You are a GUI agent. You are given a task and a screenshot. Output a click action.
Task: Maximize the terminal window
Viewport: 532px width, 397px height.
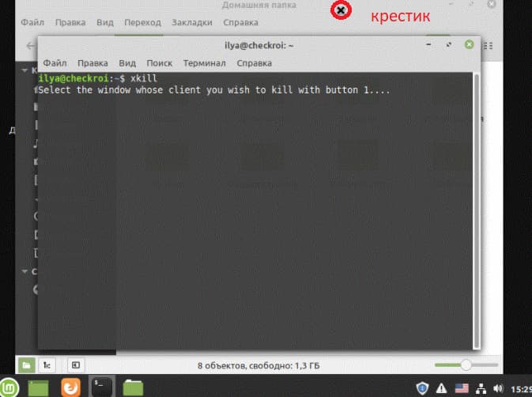pos(448,44)
